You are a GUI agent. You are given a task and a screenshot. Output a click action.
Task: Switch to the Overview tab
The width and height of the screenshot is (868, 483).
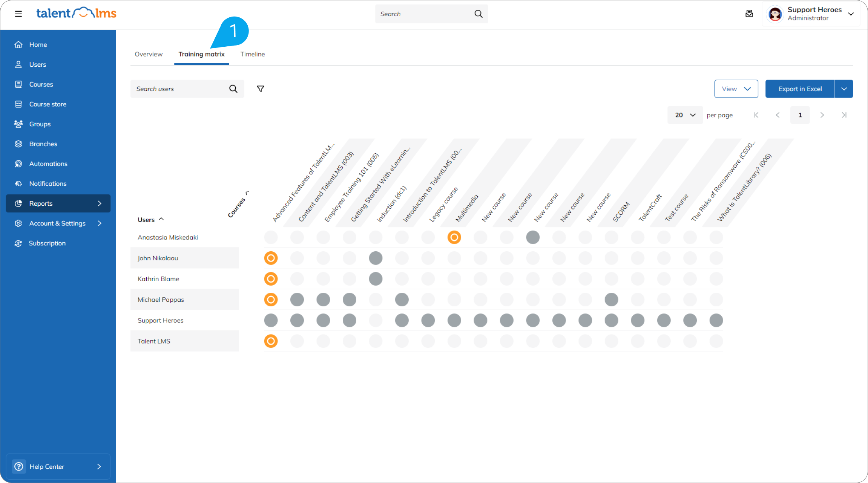[149, 54]
